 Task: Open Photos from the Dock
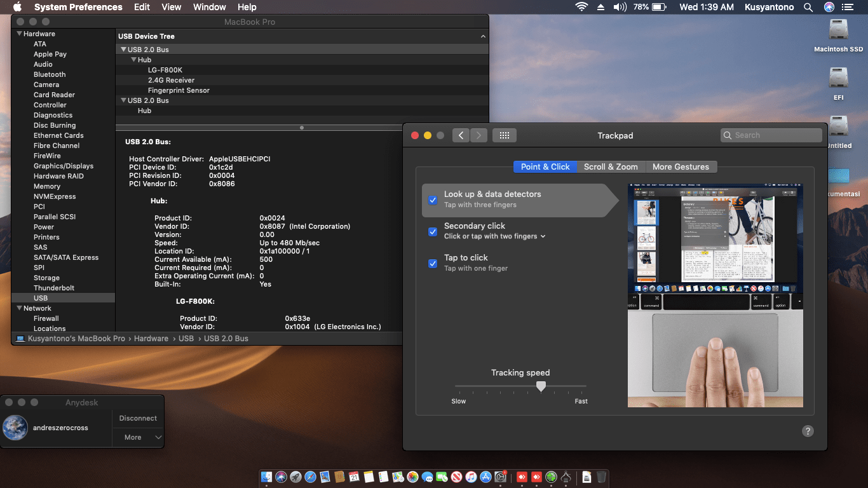412,477
